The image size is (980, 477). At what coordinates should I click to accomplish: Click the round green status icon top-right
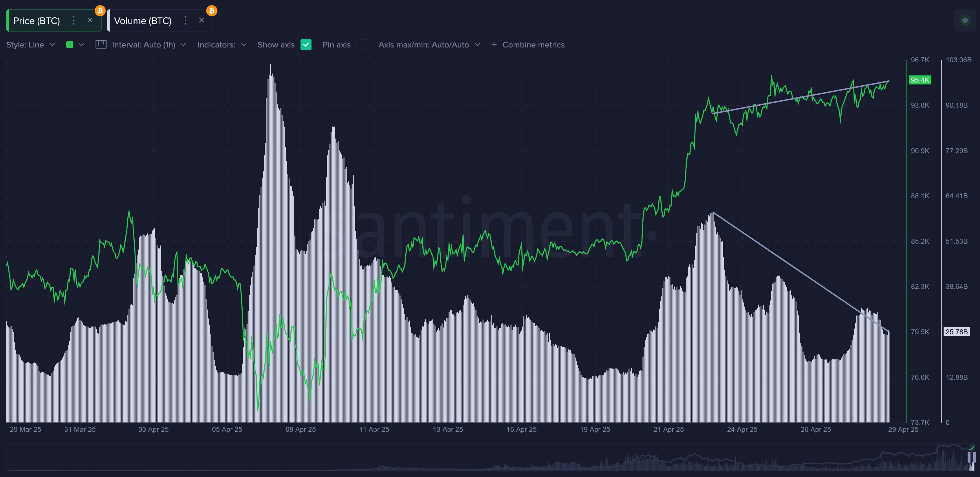tap(965, 21)
